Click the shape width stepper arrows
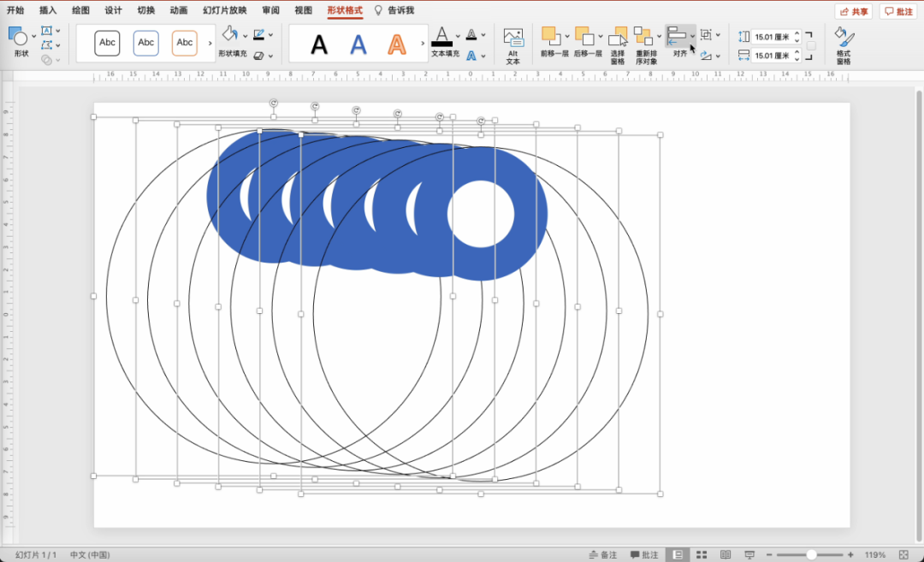The image size is (924, 562). [x=797, y=56]
